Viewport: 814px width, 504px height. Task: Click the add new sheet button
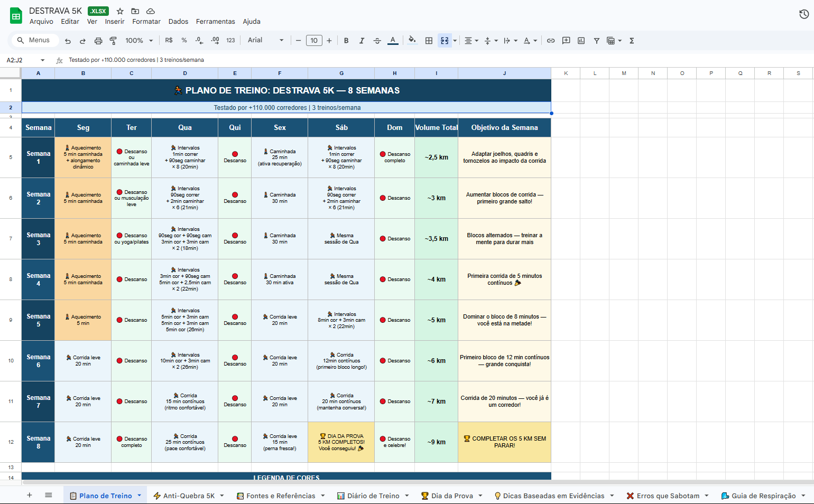tap(30, 495)
